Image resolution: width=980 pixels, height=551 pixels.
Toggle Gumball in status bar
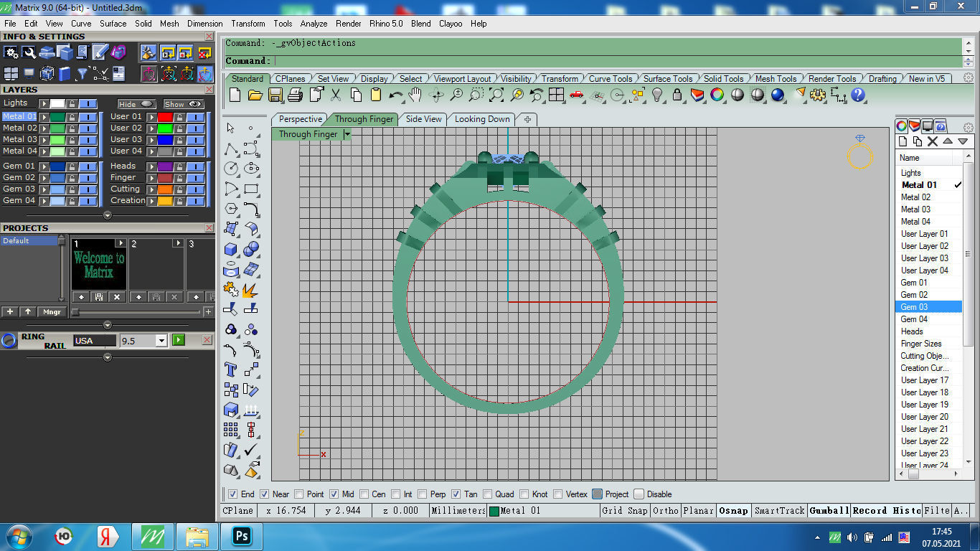click(829, 511)
